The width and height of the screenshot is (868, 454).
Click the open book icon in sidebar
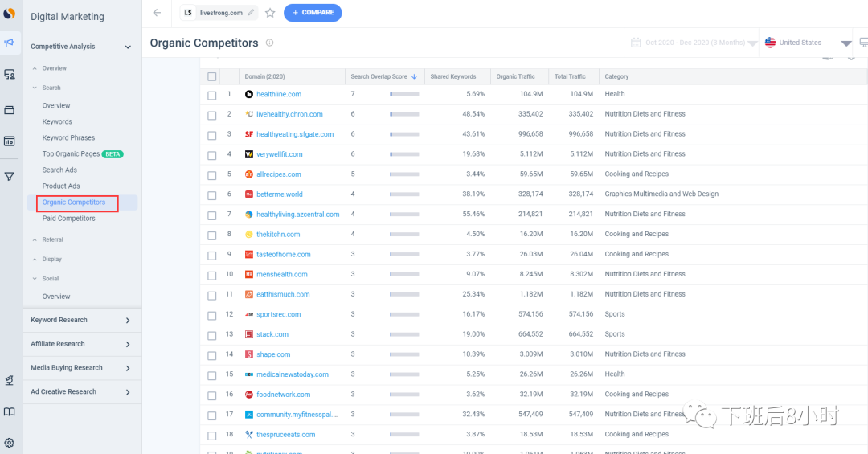pos(10,412)
